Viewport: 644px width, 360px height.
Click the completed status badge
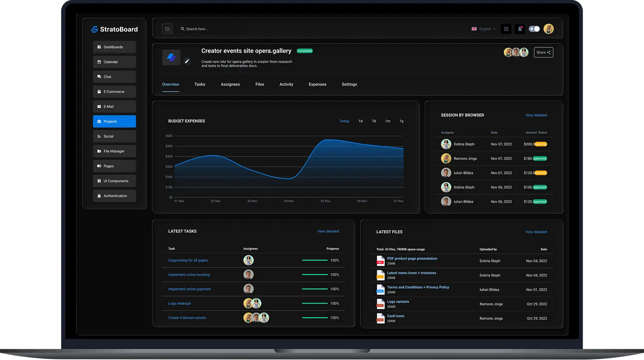tap(305, 51)
